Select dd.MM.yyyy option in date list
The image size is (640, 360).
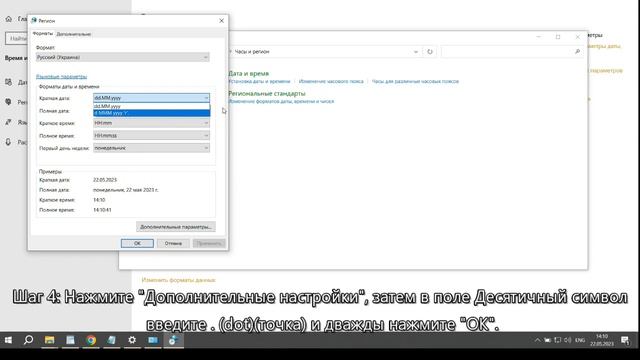pos(151,106)
